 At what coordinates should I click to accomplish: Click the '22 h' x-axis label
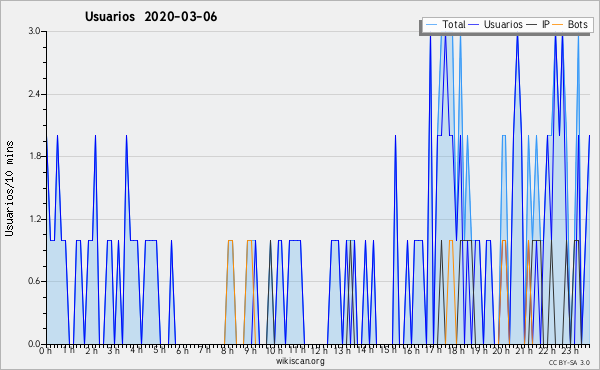pos(547,351)
